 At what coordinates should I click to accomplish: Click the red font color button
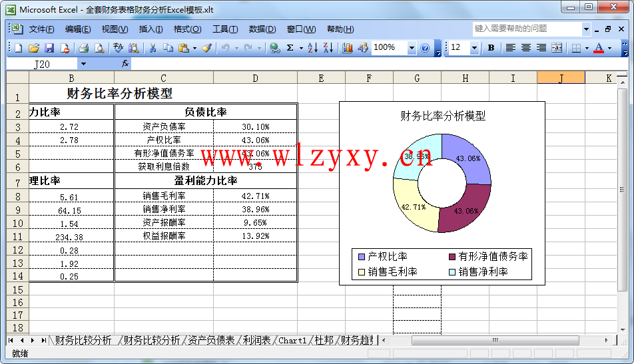point(599,48)
